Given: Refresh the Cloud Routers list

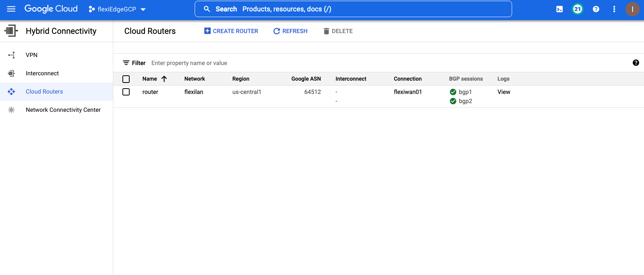Looking at the screenshot, I should point(290,31).
